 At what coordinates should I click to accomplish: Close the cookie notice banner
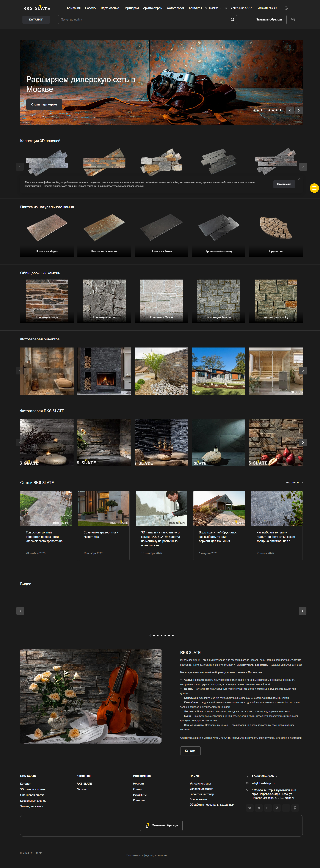[299, 179]
